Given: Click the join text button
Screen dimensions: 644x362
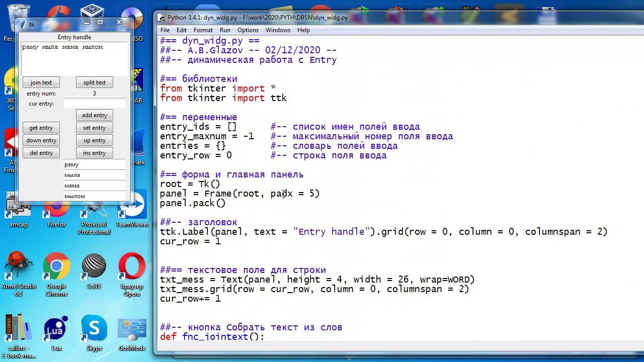Looking at the screenshot, I should coord(41,82).
